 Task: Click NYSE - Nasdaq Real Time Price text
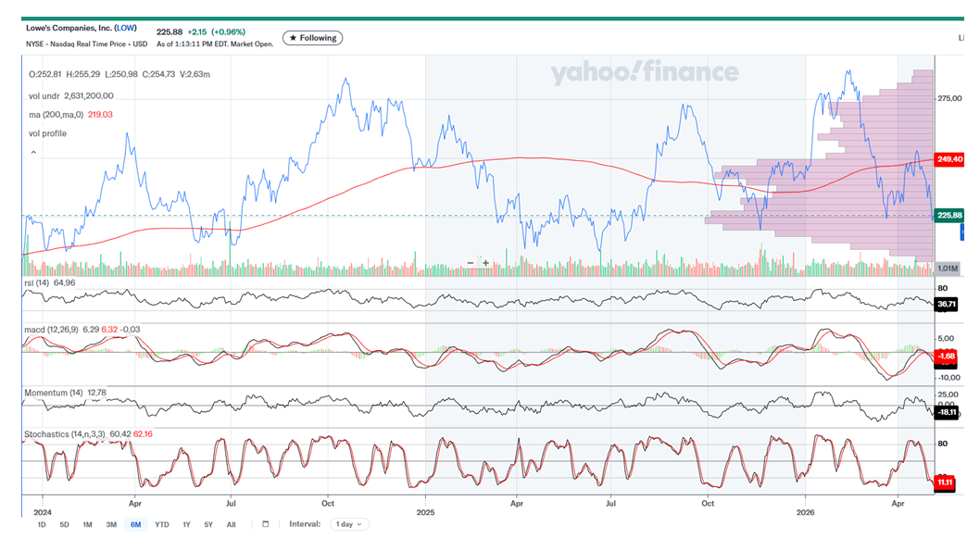click(78, 44)
